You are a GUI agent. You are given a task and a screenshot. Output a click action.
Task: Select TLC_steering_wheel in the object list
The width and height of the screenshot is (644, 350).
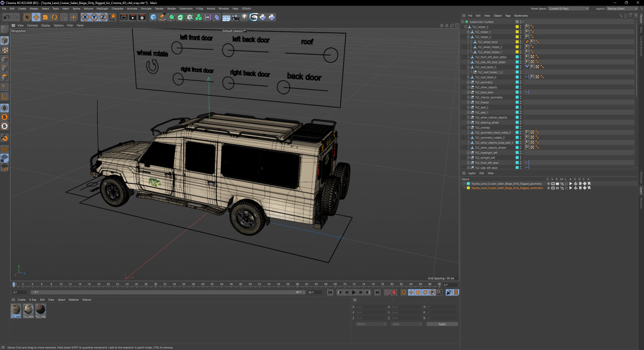click(487, 122)
